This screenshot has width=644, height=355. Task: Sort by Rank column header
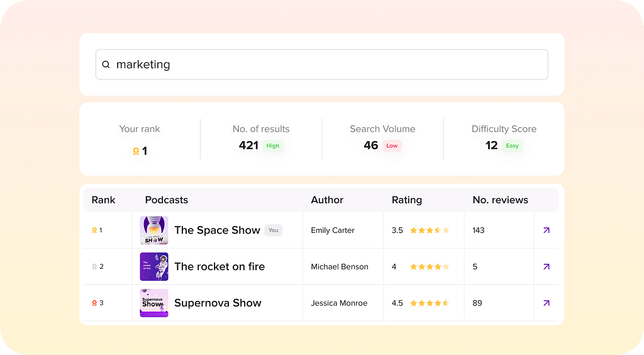point(103,200)
